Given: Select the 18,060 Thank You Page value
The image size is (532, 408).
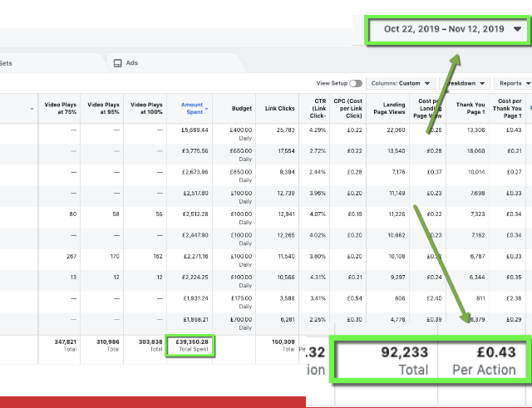Looking at the screenshot, I should pos(475,151).
